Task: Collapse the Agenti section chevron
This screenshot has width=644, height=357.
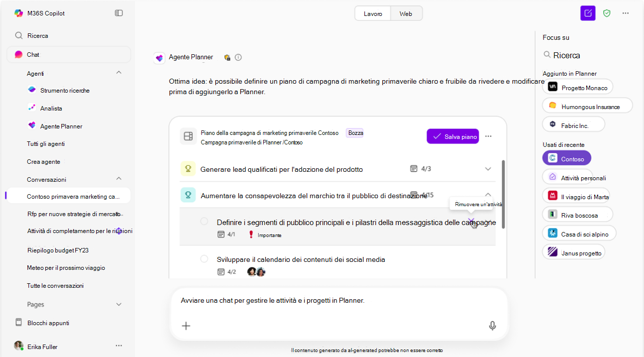Action: tap(119, 73)
